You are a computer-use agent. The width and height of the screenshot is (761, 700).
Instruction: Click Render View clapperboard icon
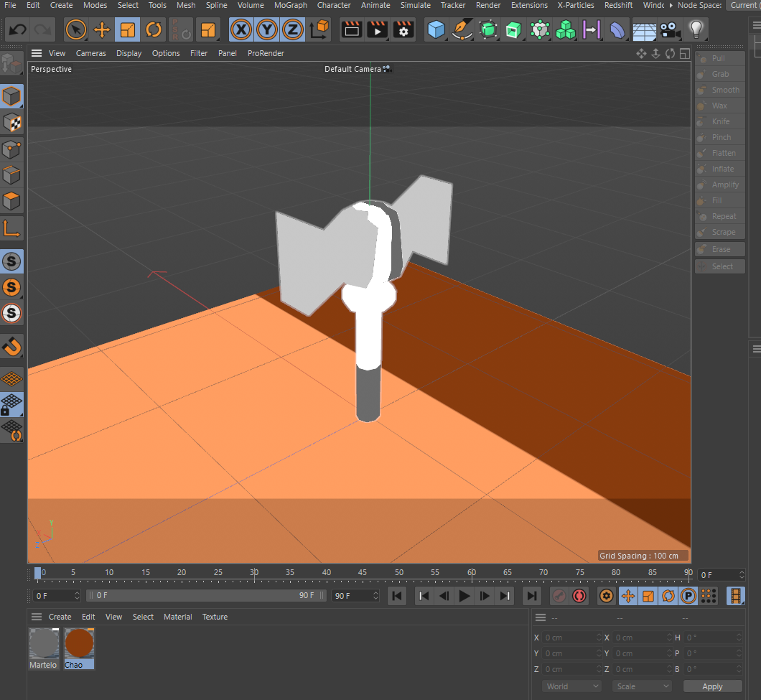point(351,30)
